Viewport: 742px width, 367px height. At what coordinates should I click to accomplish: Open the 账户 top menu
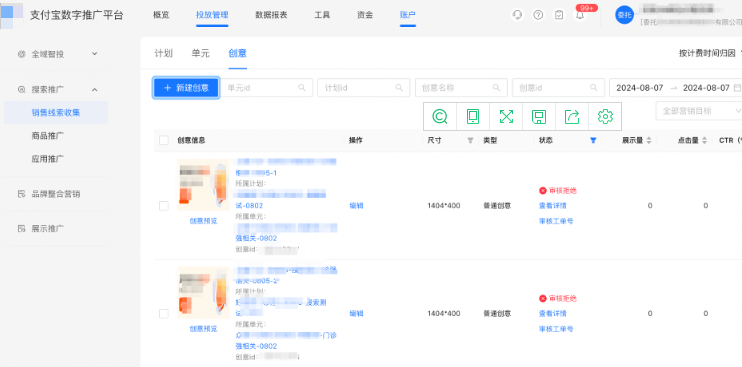[x=408, y=15]
